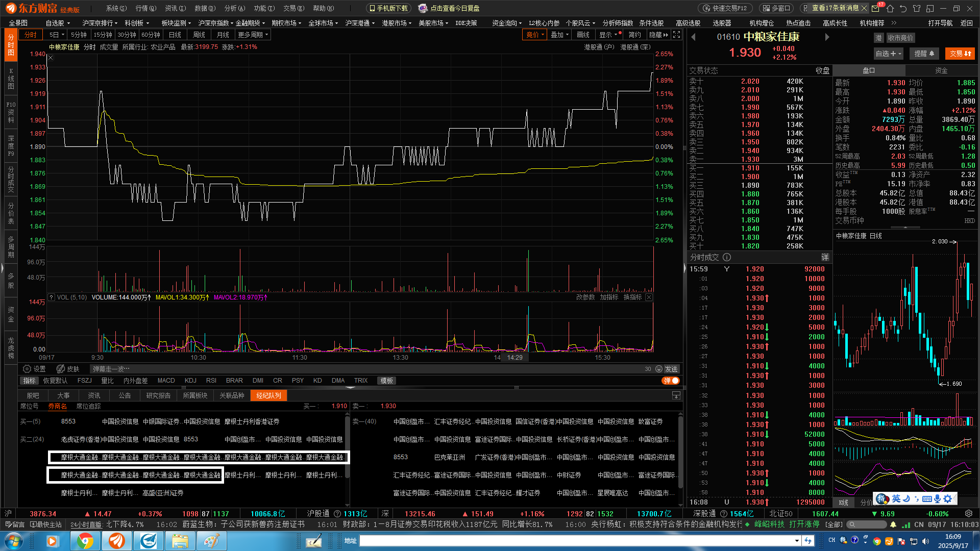This screenshot has width=980, height=551.
Task: Open the 系统(S) menu
Action: click(x=116, y=8)
